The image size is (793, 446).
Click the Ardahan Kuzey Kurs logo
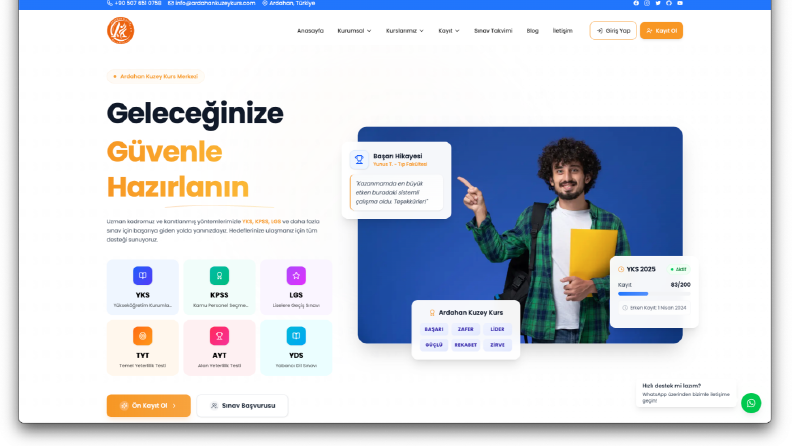[x=120, y=30]
